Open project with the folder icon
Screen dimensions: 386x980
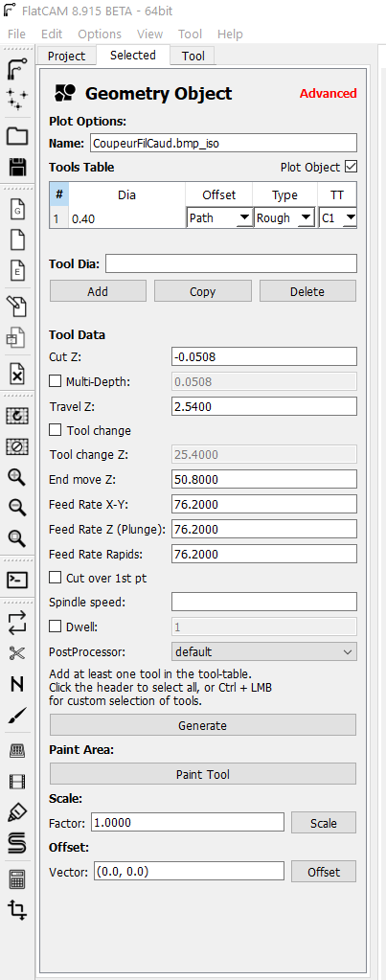[x=17, y=136]
